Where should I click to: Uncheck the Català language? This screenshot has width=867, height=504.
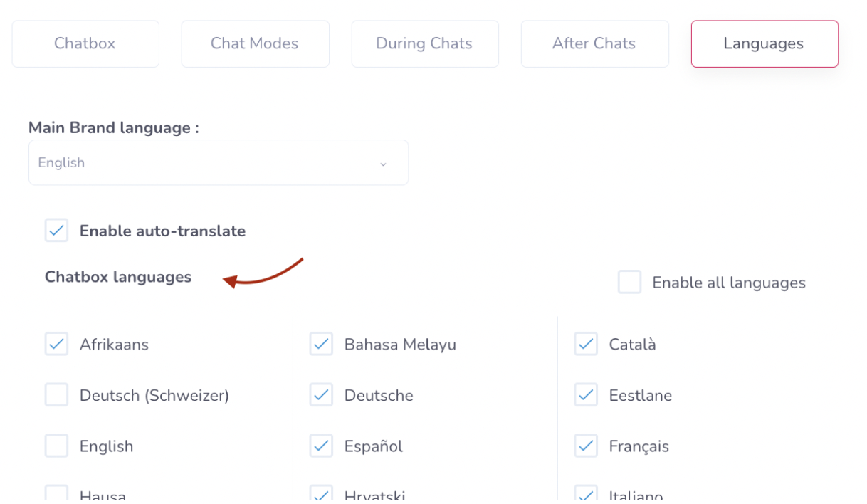(x=587, y=344)
